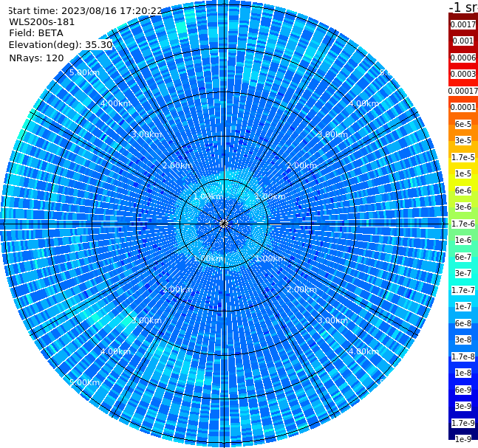Select the 1e-9 colorbar tick label
The image size is (478, 448).
(463, 439)
